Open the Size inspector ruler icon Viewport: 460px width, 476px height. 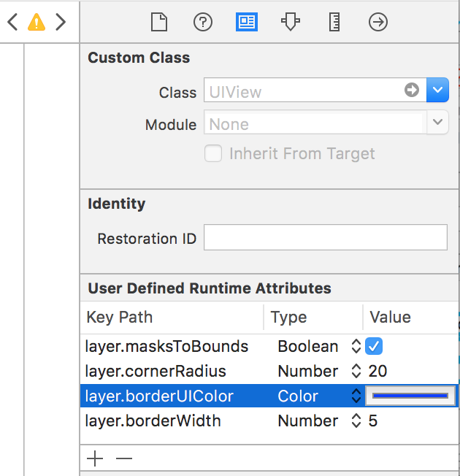coord(334,22)
